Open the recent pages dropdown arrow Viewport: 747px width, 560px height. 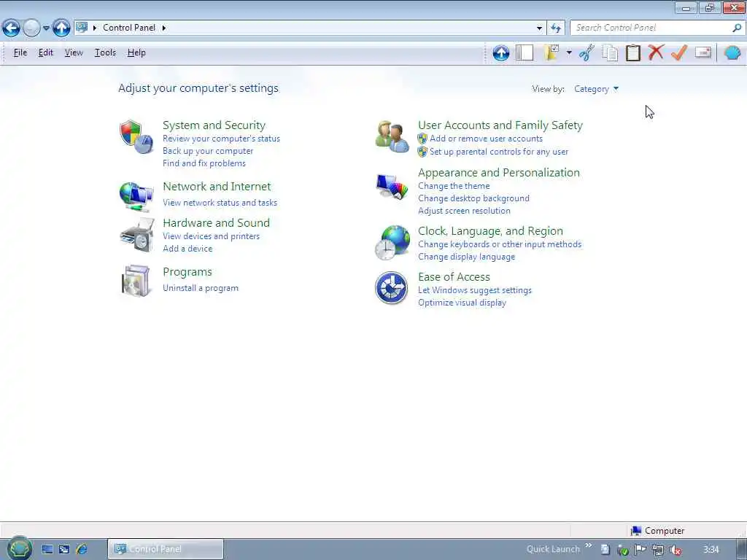[x=46, y=28]
